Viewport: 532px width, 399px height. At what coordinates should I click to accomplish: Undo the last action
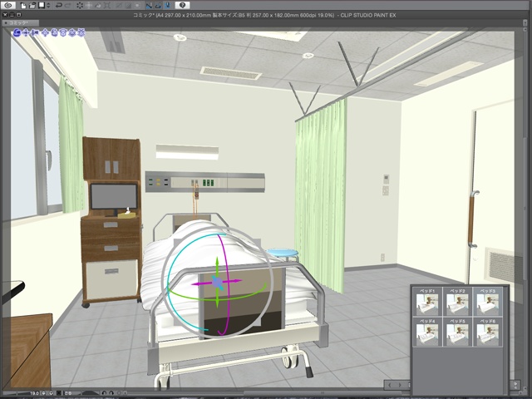tap(59, 5)
